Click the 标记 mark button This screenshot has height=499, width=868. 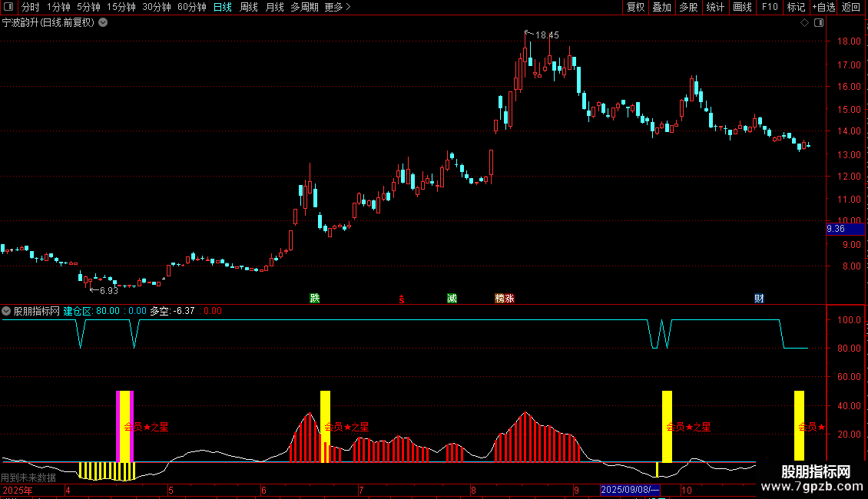click(796, 7)
